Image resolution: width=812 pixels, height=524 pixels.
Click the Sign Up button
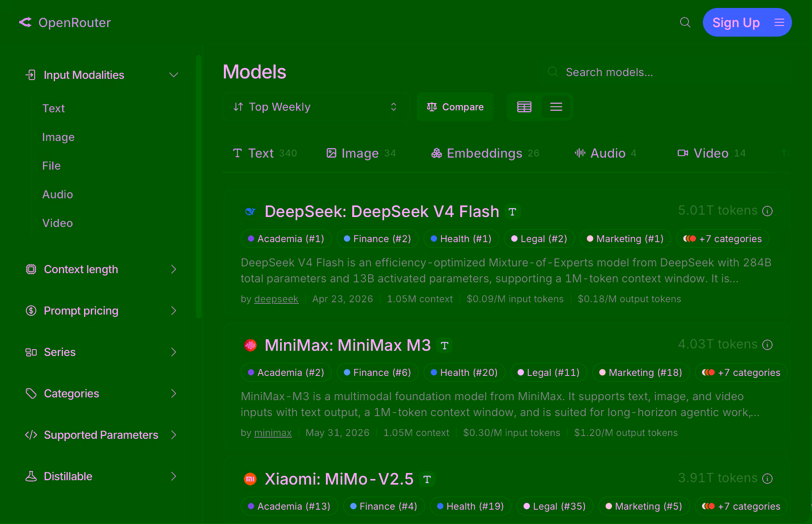tap(736, 22)
